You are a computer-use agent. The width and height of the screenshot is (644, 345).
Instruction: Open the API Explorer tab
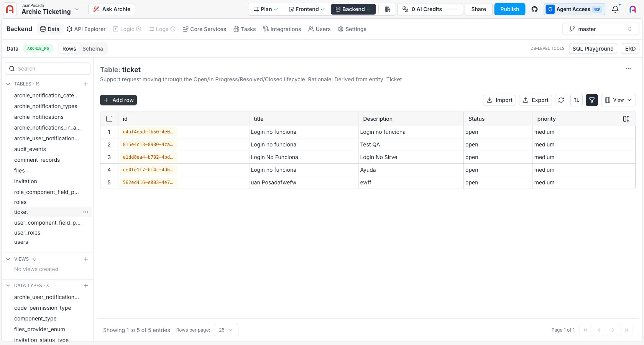[x=86, y=29]
